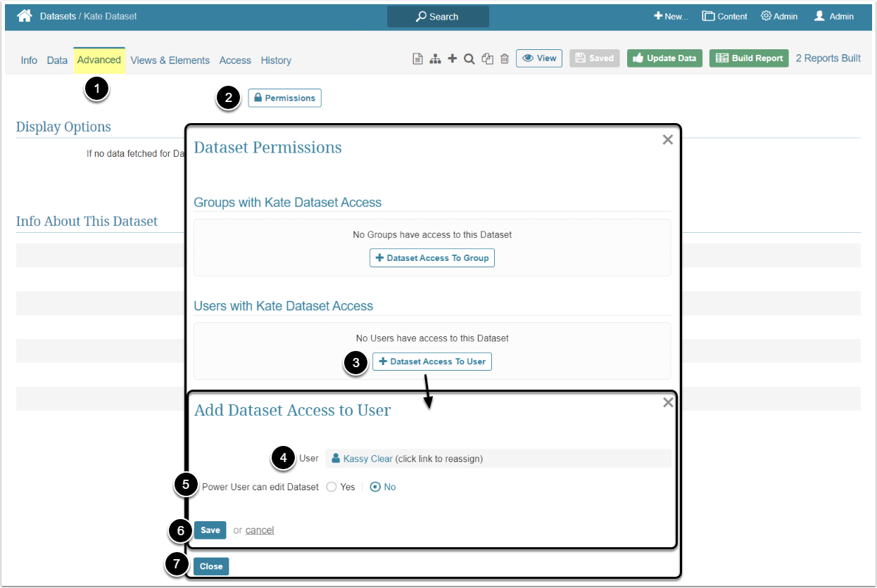Click 'No Groups have access to this Dataset' text
The image size is (877, 588).
click(x=432, y=235)
